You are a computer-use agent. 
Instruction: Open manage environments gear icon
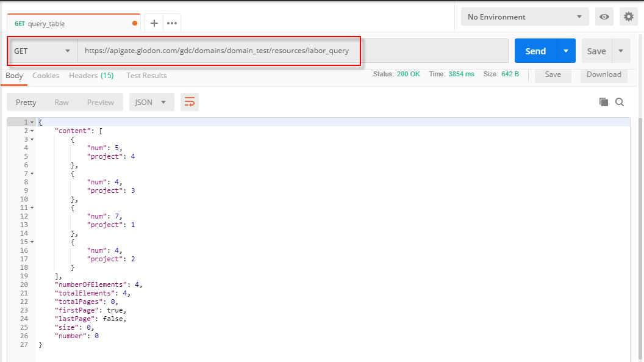(628, 17)
